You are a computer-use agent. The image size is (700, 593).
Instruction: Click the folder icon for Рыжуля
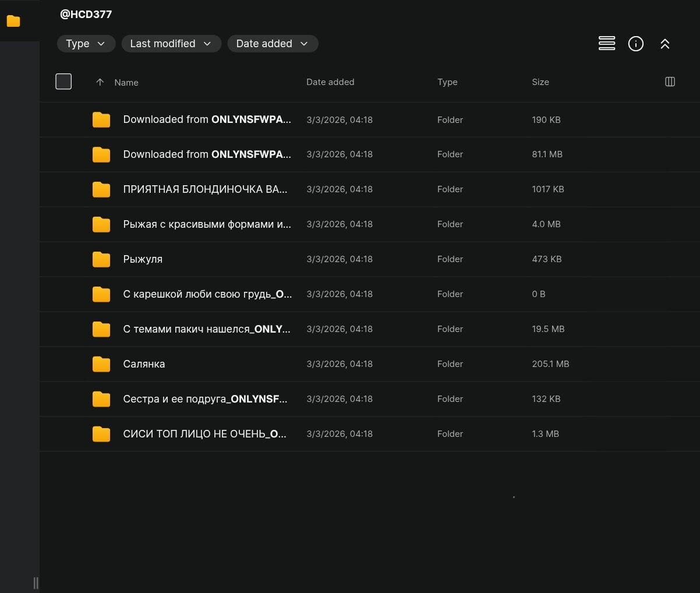pyautogui.click(x=101, y=259)
